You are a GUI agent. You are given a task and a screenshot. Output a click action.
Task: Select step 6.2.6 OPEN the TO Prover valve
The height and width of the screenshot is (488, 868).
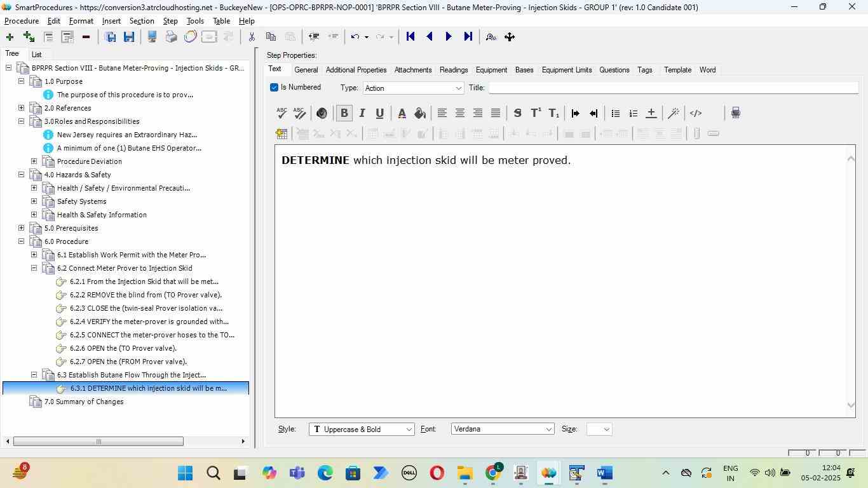point(123,348)
